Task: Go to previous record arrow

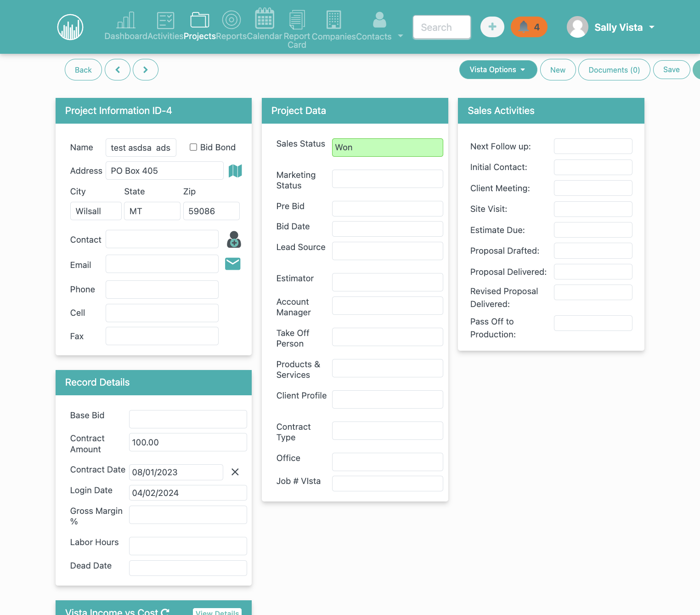Action: (118, 70)
